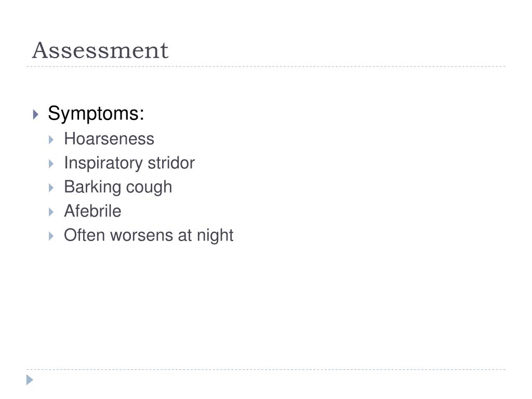This screenshot has width=532, height=399.
Task: Click the bullet arrow next to Hoarseness
Action: tap(51, 140)
